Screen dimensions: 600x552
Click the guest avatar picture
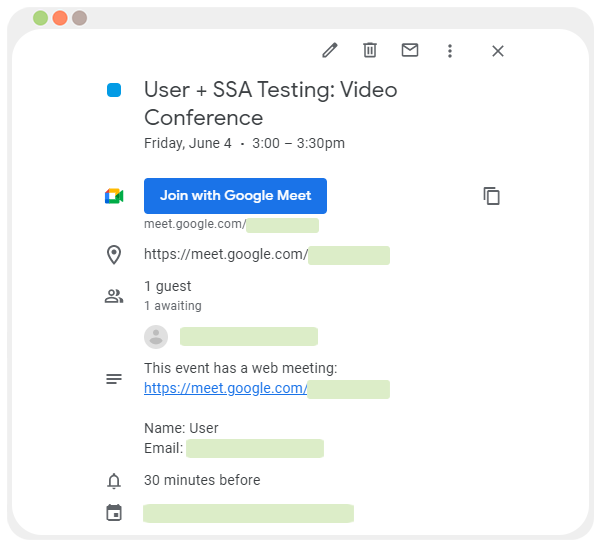[156, 337]
